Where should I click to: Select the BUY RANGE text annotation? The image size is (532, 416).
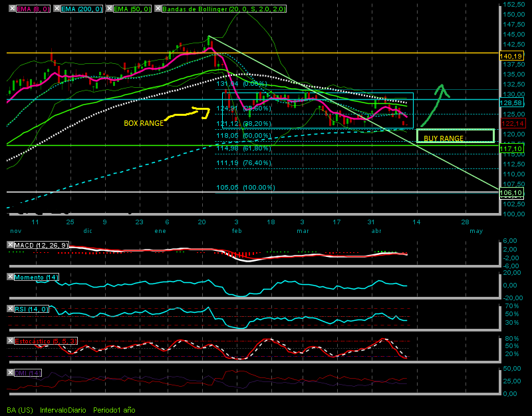point(444,138)
